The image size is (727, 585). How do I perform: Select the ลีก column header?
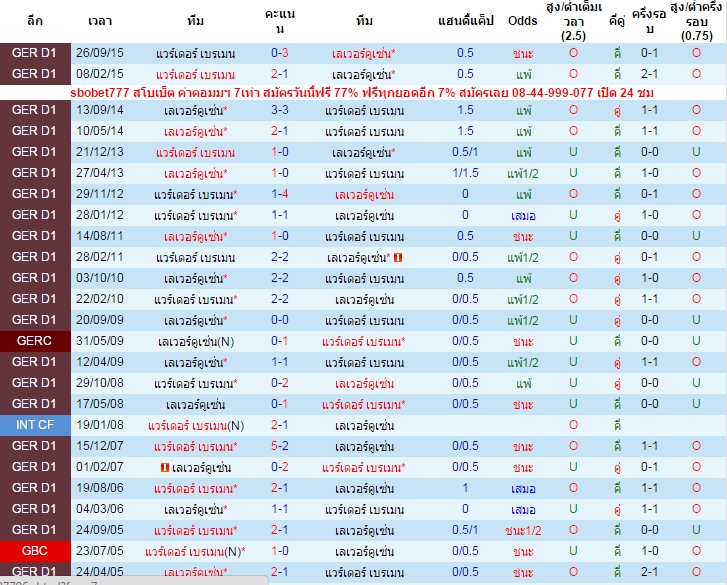[35, 21]
